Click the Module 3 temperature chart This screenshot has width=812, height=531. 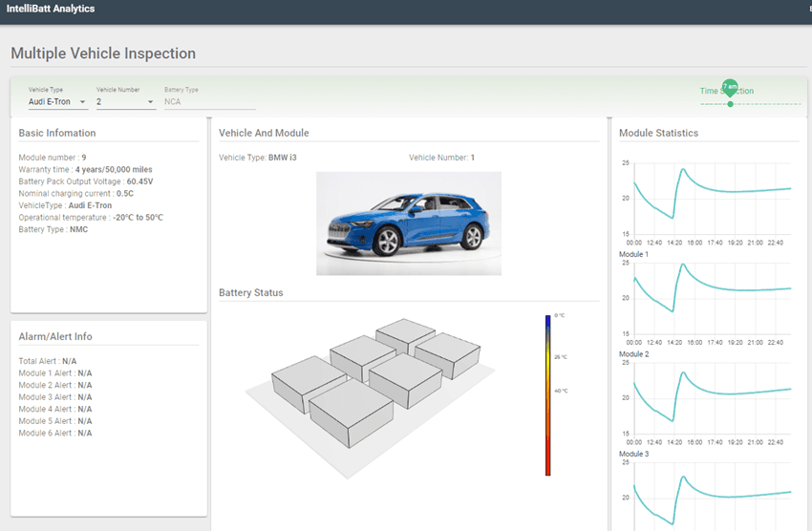[x=707, y=404]
